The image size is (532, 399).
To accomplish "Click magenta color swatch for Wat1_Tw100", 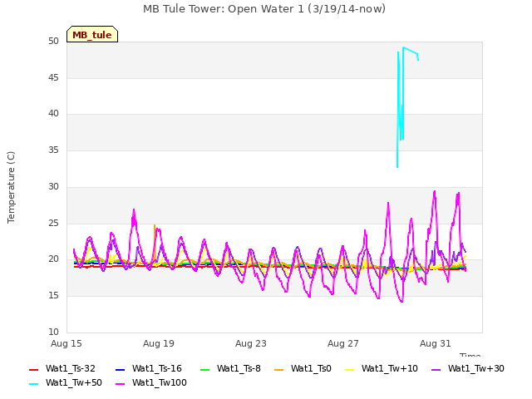I will point(120,384).
